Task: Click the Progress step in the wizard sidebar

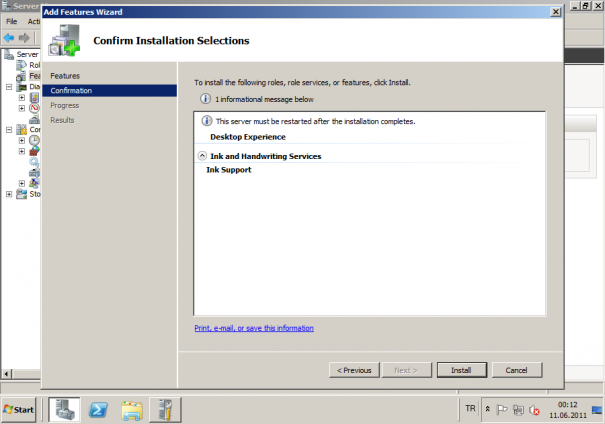Action: (x=64, y=105)
